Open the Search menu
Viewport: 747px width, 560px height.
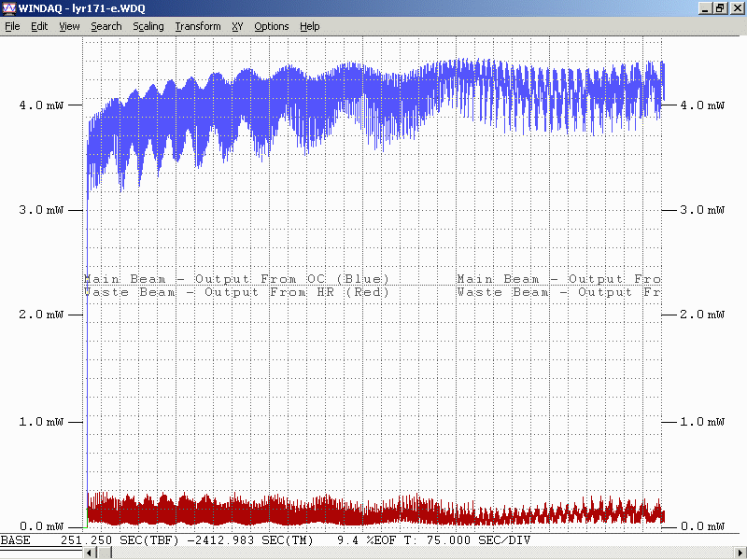(x=106, y=26)
